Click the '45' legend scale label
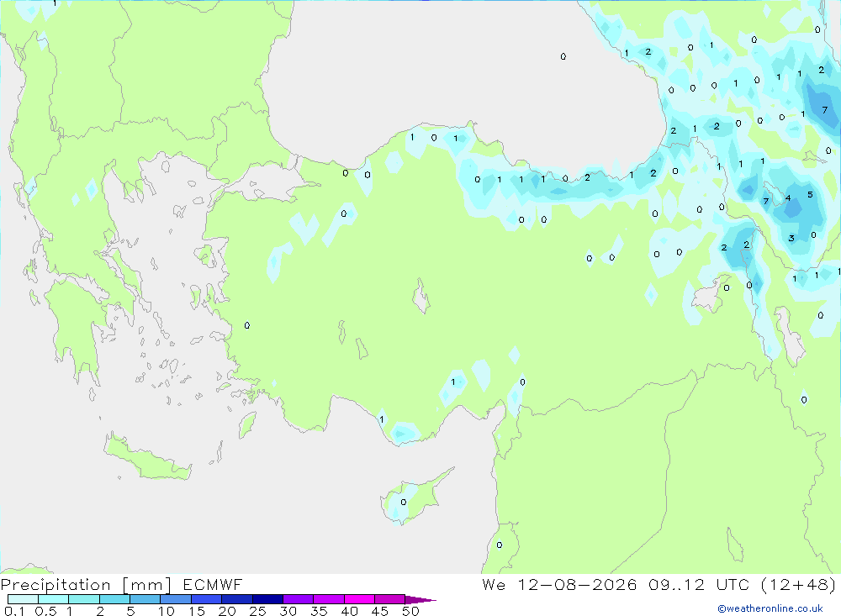Screen dimensions: 841x616 (x=380, y=611)
